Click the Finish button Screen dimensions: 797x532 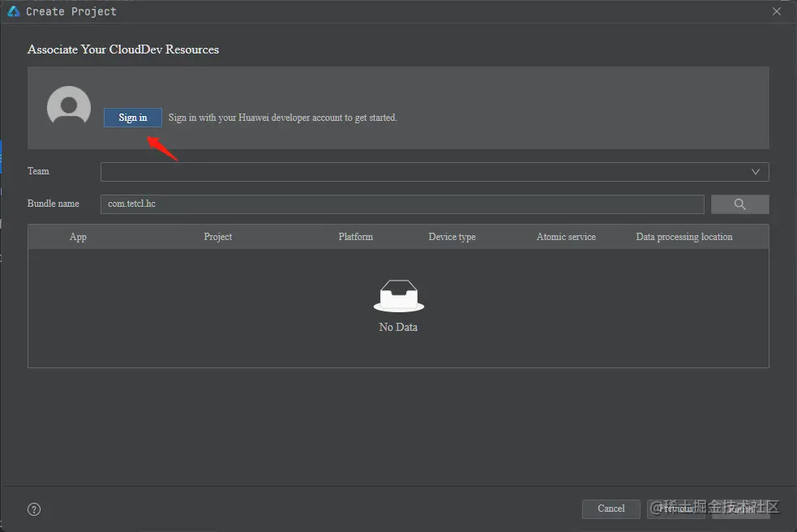coord(740,508)
